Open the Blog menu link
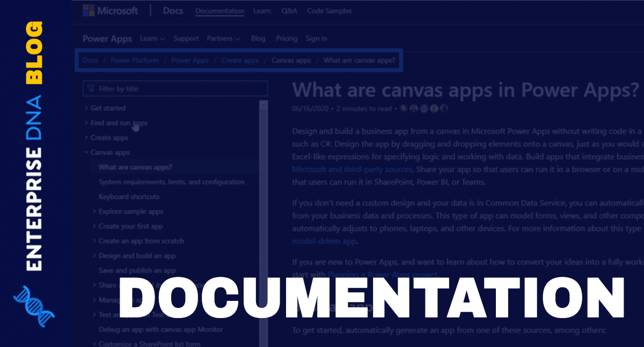 click(258, 39)
